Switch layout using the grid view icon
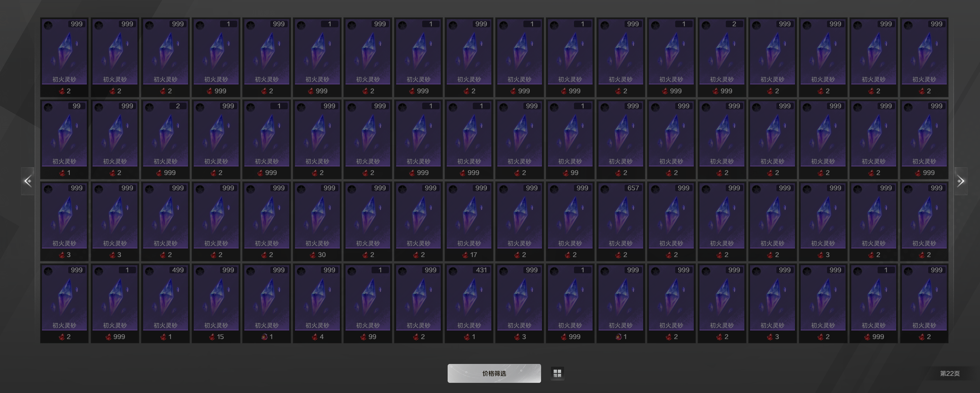This screenshot has width=980, height=393. click(x=557, y=373)
